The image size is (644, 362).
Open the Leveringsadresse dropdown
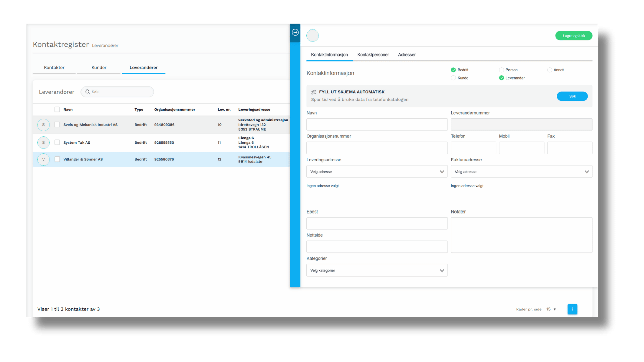[377, 172]
